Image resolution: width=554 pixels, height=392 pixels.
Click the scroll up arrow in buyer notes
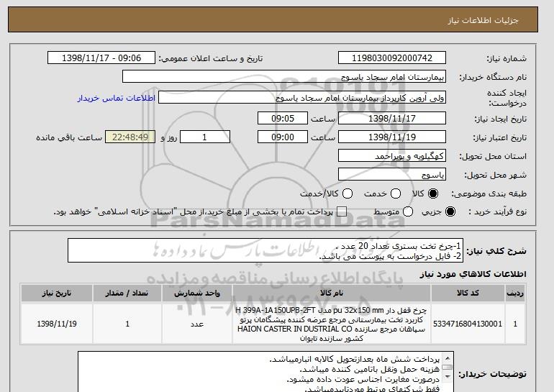point(448,357)
